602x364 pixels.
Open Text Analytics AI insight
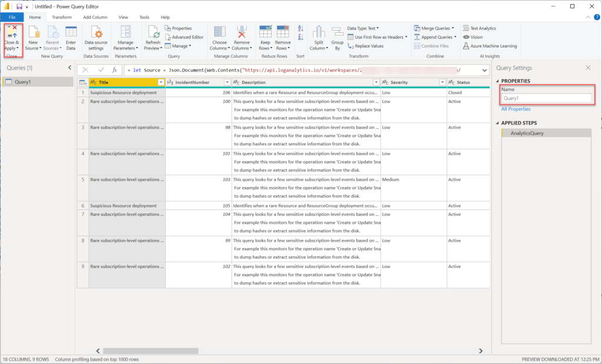coord(479,28)
